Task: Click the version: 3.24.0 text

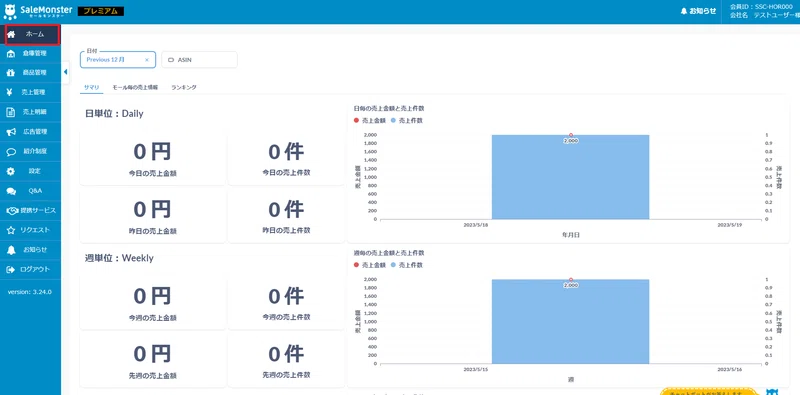Action: coord(30,292)
